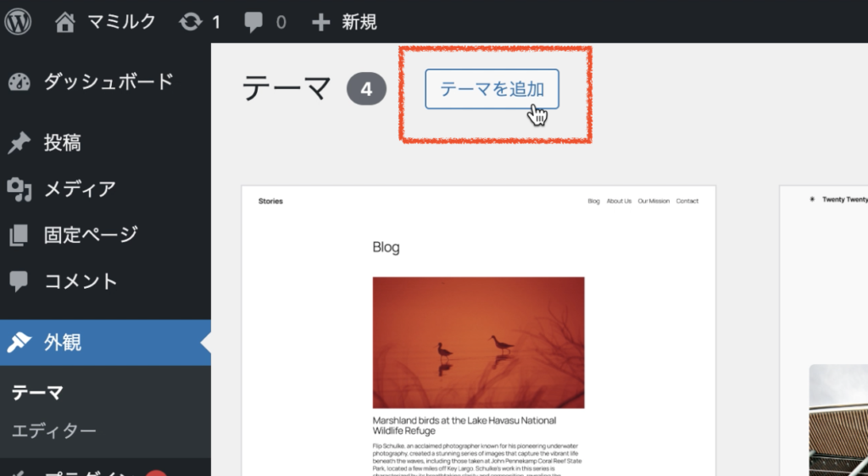The image size is (868, 476).
Task: Select テーマ in the 外観 submenu
Action: 37,392
